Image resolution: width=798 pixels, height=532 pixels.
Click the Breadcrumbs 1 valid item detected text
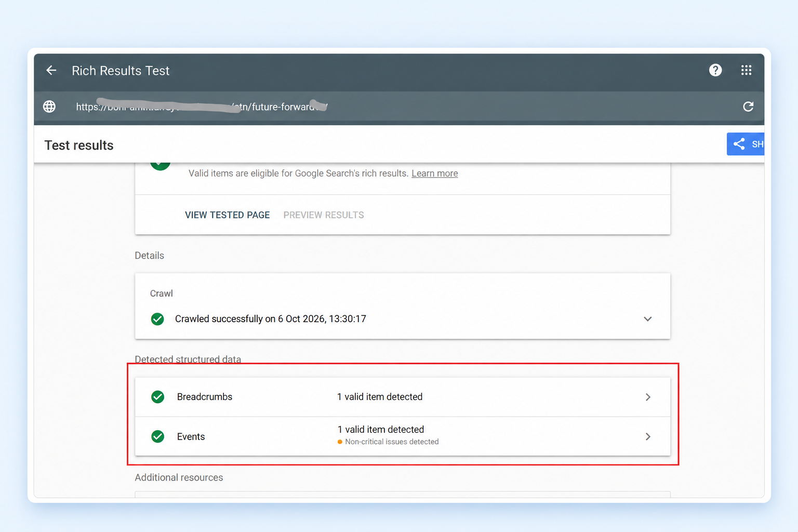[380, 397]
